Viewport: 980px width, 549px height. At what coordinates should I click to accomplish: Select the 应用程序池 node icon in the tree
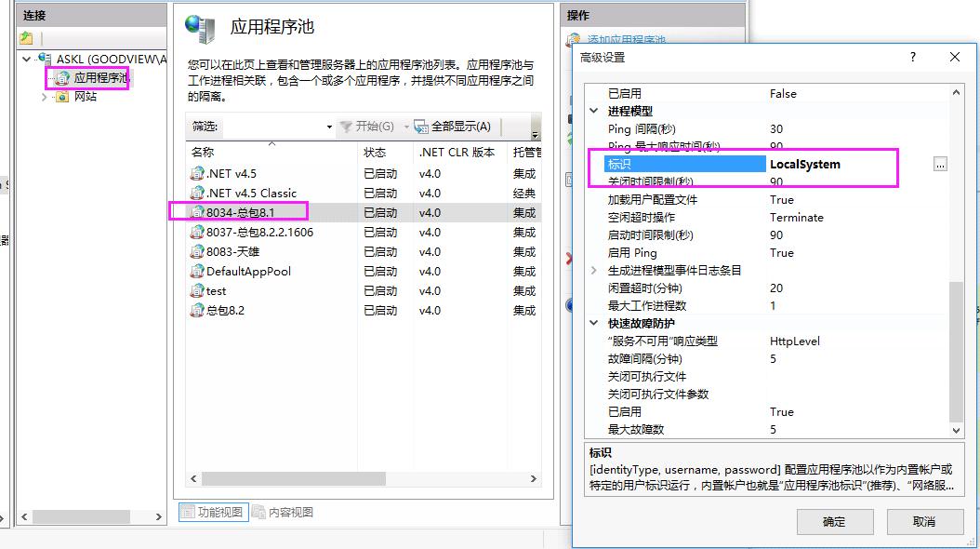[63, 79]
